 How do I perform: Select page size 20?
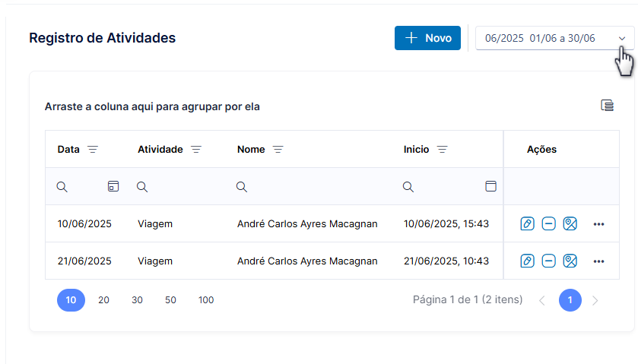pos(103,300)
